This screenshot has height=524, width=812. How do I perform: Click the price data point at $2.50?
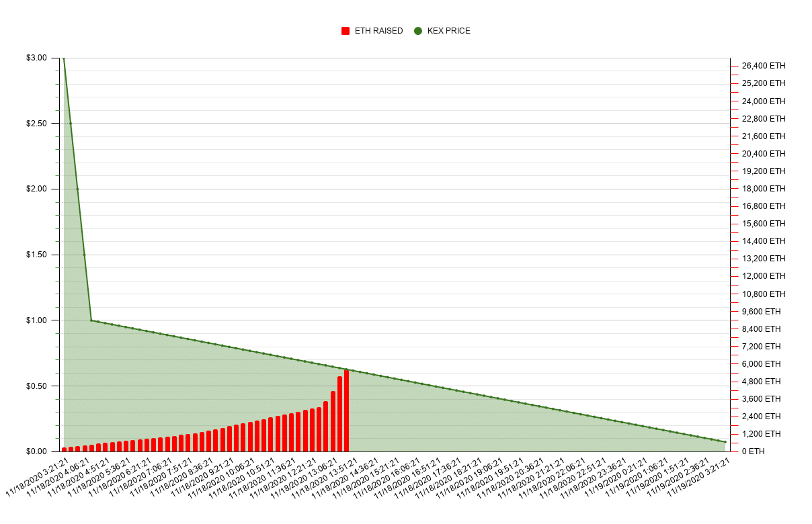click(x=71, y=124)
